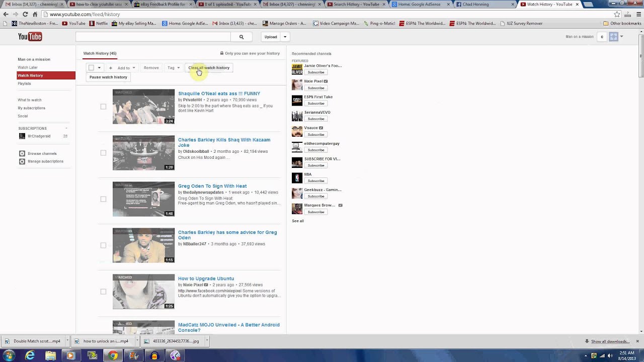Open the Chrome menu icon
Image resolution: width=644 pixels, height=362 pixels.
(637, 14)
